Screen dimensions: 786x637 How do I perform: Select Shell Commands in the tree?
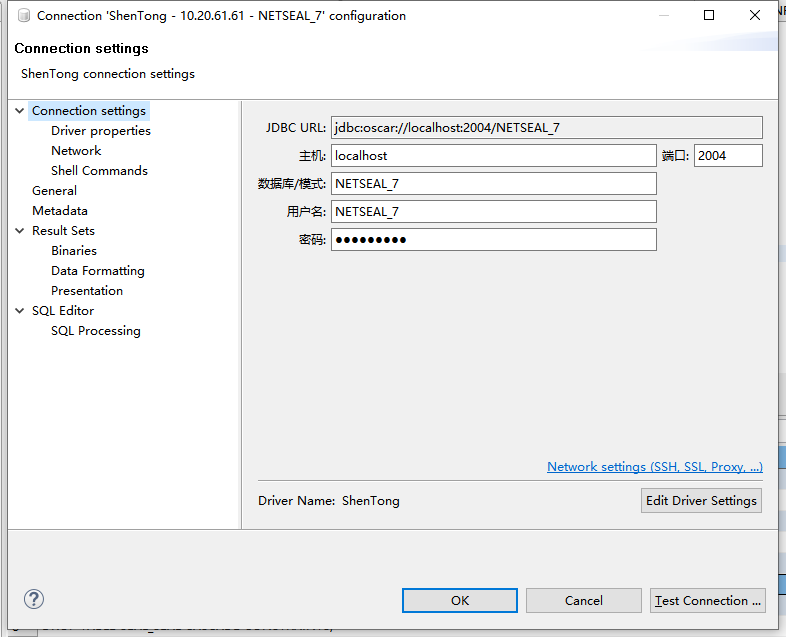99,171
